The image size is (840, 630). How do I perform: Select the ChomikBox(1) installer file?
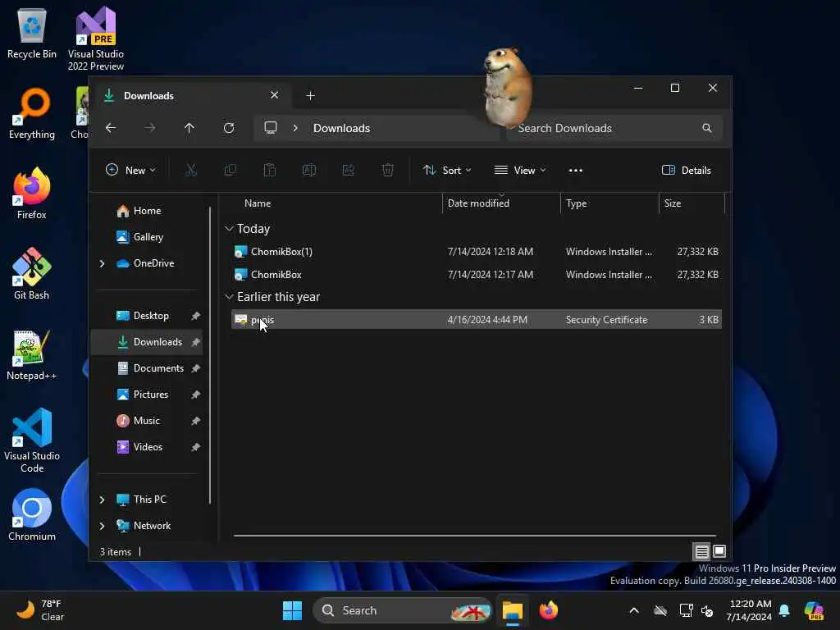pyautogui.click(x=477, y=251)
